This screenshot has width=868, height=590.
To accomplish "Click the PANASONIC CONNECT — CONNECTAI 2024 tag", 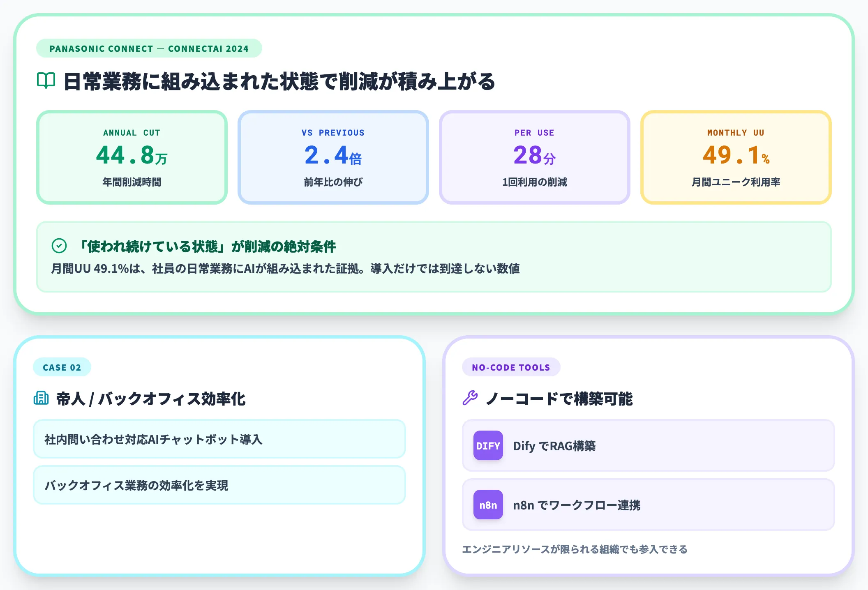I will pyautogui.click(x=149, y=48).
